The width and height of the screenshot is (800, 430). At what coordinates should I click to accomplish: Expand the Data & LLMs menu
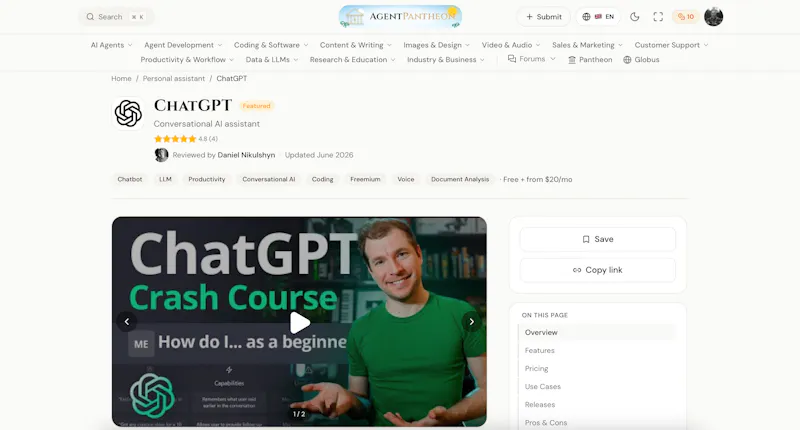coord(271,60)
